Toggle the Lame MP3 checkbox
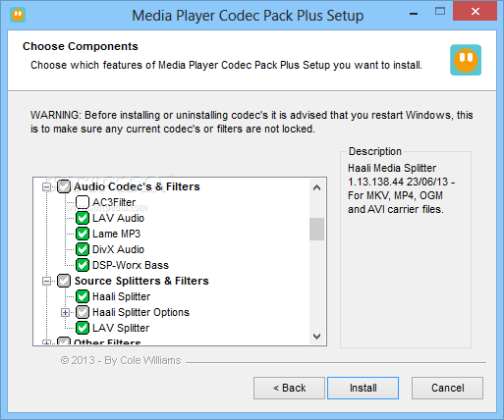Screen dimensions: 504x420 point(83,234)
